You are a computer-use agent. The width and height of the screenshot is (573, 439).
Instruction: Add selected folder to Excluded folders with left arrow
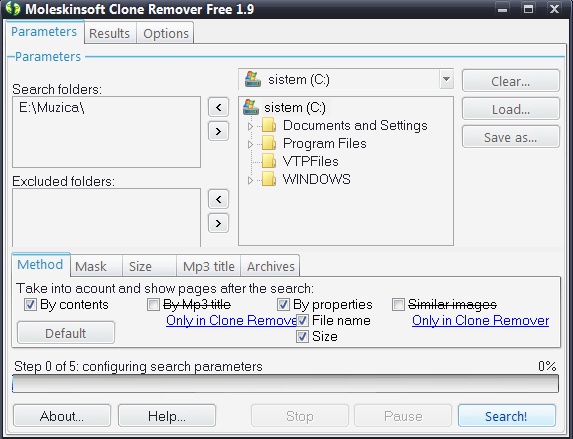[x=219, y=199]
